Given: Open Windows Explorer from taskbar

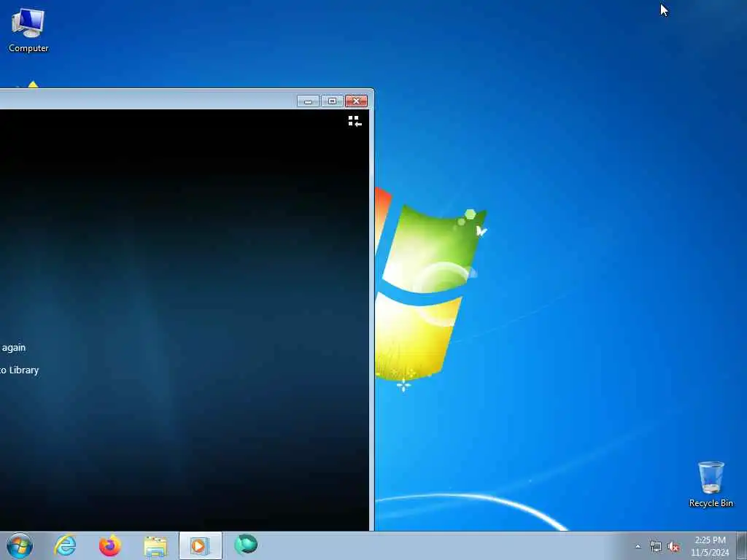Looking at the screenshot, I should pos(155,545).
